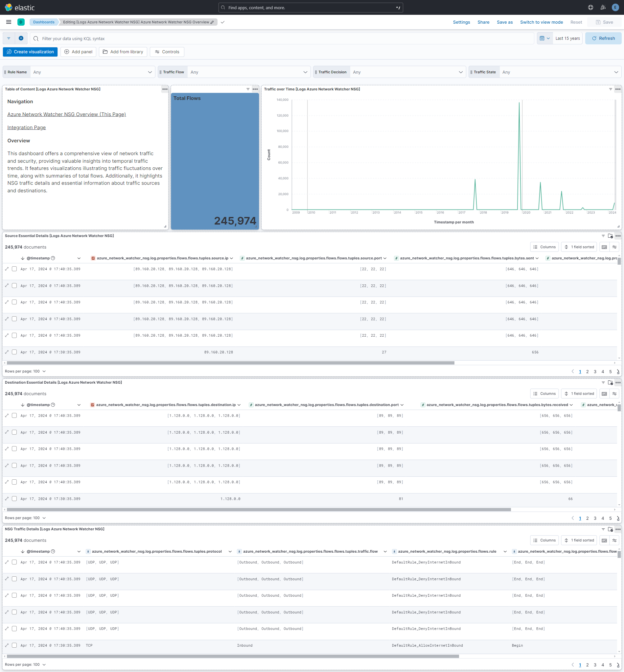Open the Dashboards breadcrumb

coord(44,22)
